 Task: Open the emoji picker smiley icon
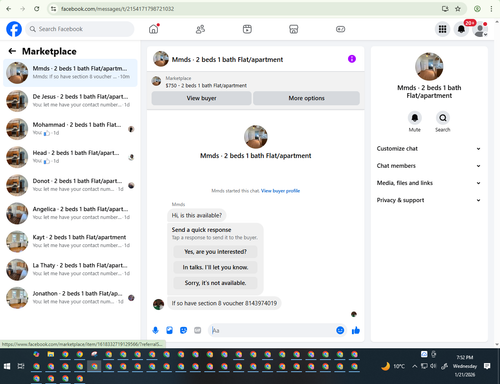tap(340, 330)
